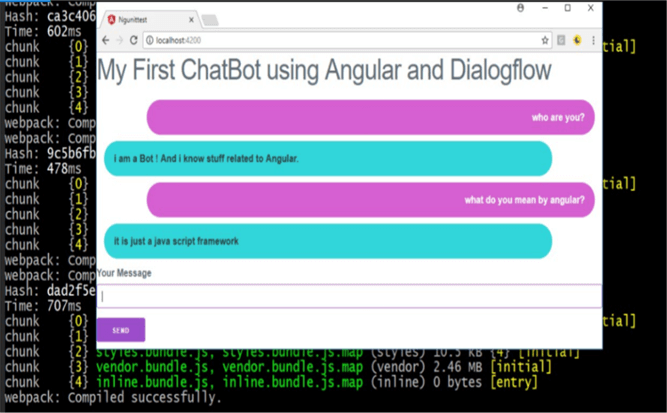Select the 'who are you?' chat bubble
Screen dimensions: 667x413
pos(371,117)
